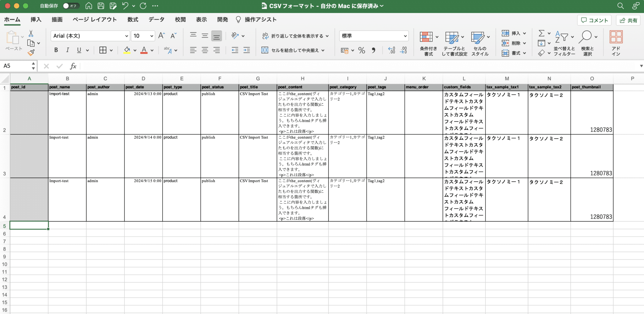The image size is (644, 314).
Task: Open the font name dropdown
Action: tap(126, 36)
